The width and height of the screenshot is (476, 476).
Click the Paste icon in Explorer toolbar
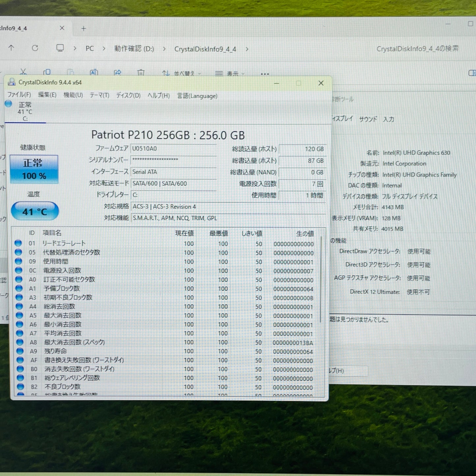(70, 72)
